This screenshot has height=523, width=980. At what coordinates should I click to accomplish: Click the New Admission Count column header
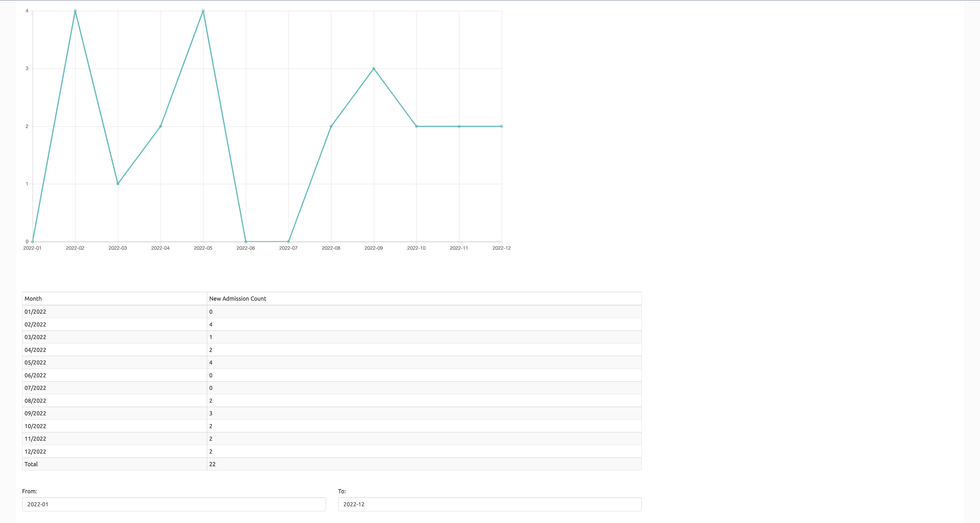click(x=237, y=299)
